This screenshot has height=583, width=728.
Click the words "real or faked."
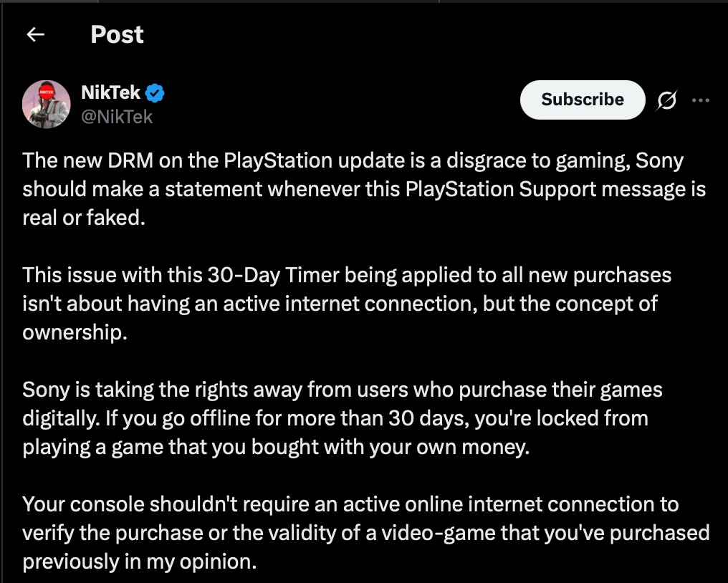tap(85, 218)
